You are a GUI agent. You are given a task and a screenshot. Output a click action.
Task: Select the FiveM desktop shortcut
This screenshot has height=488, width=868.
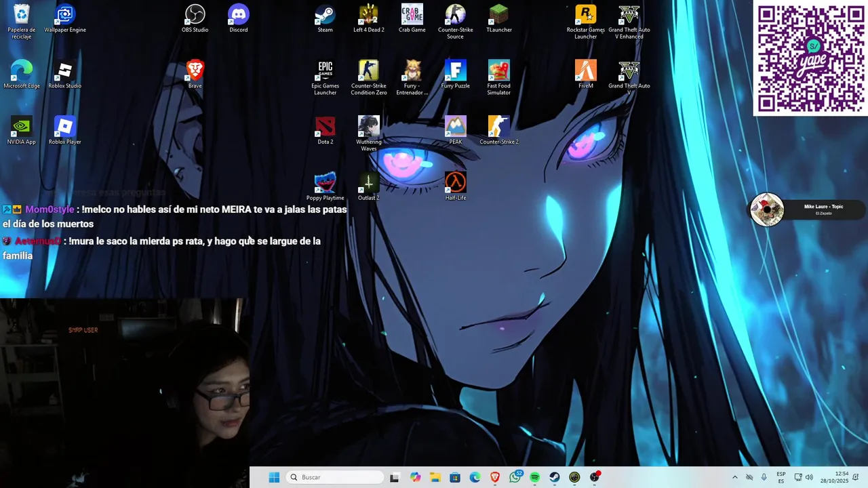pyautogui.click(x=586, y=75)
